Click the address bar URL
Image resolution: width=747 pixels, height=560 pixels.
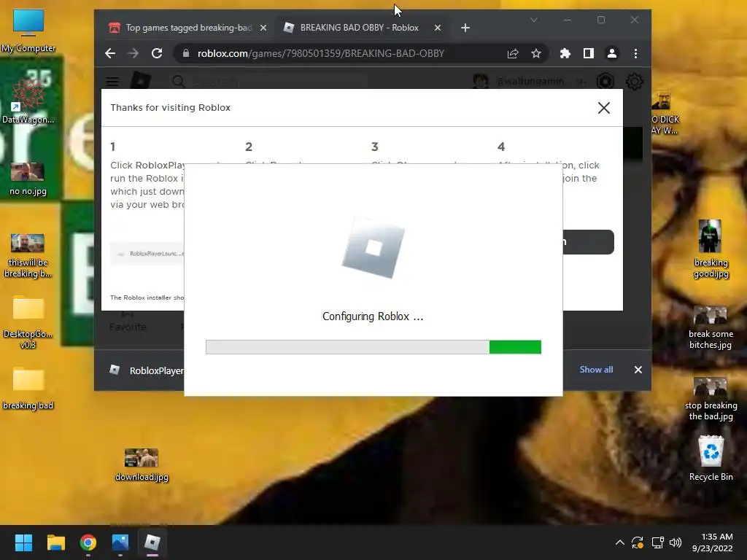pos(321,53)
